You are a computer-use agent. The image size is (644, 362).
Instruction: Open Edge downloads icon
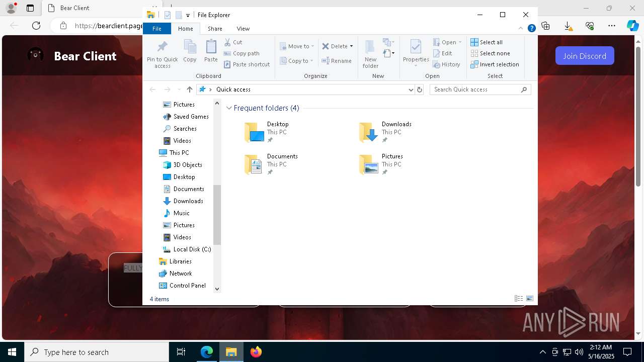pyautogui.click(x=568, y=26)
